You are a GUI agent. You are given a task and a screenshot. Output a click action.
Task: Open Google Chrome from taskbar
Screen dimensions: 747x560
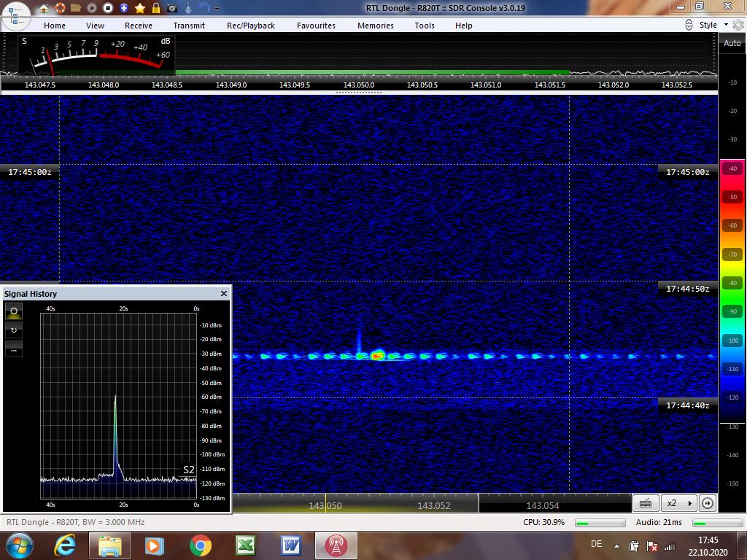tap(200, 545)
